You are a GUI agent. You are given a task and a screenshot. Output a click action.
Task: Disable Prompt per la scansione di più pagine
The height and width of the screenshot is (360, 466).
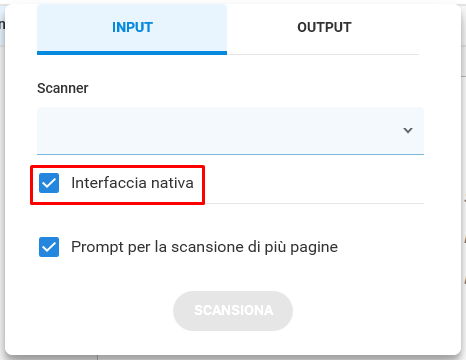[49, 247]
